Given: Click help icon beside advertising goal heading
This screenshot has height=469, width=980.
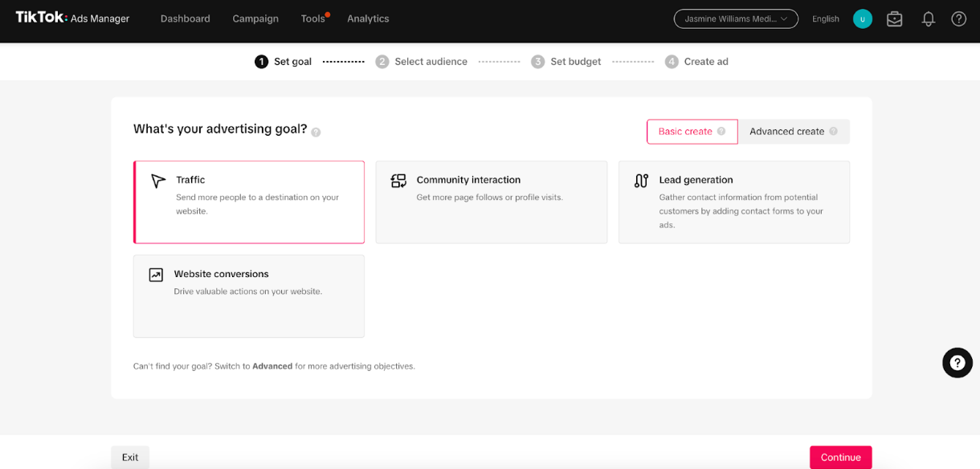Looking at the screenshot, I should [316, 133].
